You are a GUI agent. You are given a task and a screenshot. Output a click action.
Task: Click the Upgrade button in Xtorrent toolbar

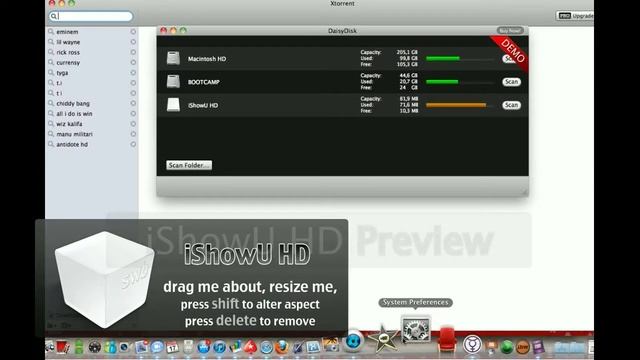click(x=575, y=16)
